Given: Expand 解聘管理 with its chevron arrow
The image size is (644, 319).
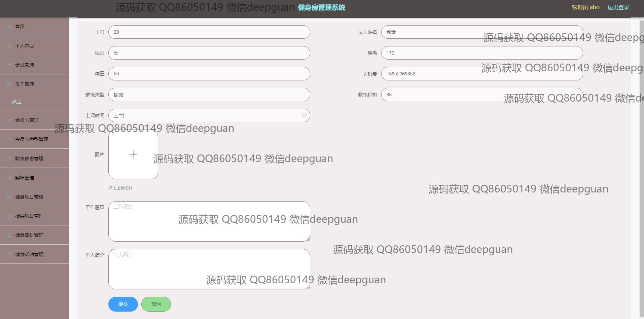Looking at the screenshot, I should coord(61,178).
